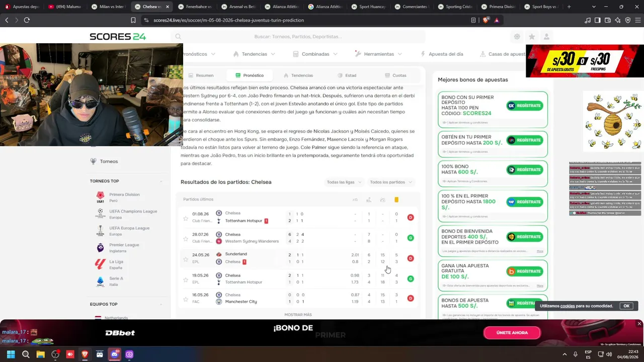
Task: Collapse the Equipos Top section chevron
Action: (161, 304)
